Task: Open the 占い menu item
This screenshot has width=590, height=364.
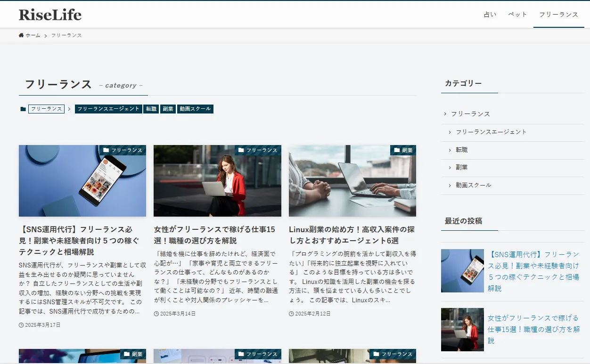Action: click(490, 15)
